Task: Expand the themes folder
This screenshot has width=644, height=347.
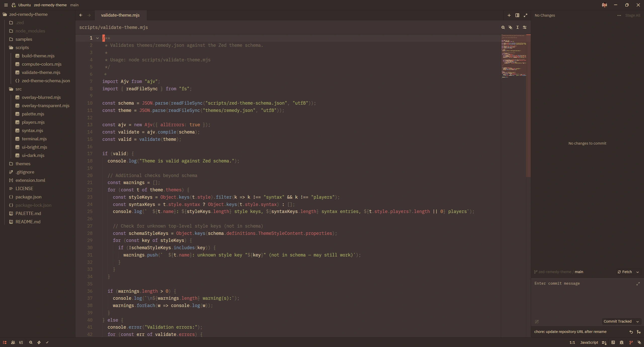Action: (x=20, y=164)
